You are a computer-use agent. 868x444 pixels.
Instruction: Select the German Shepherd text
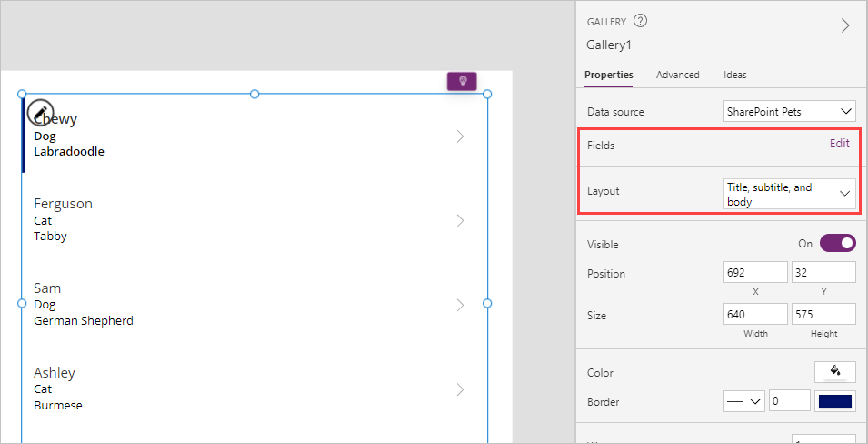pyautogui.click(x=84, y=320)
